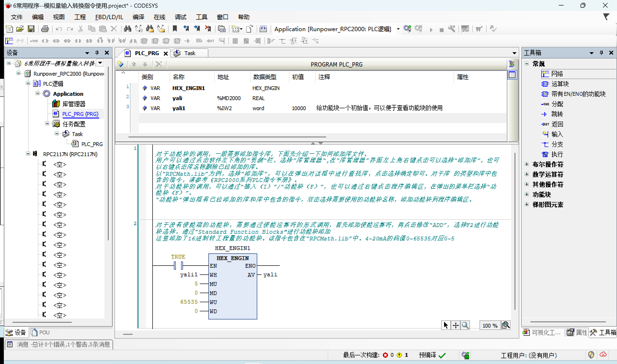The image size is (617, 364).
Task: Open a project with the folder icon
Action: [x=20, y=29]
